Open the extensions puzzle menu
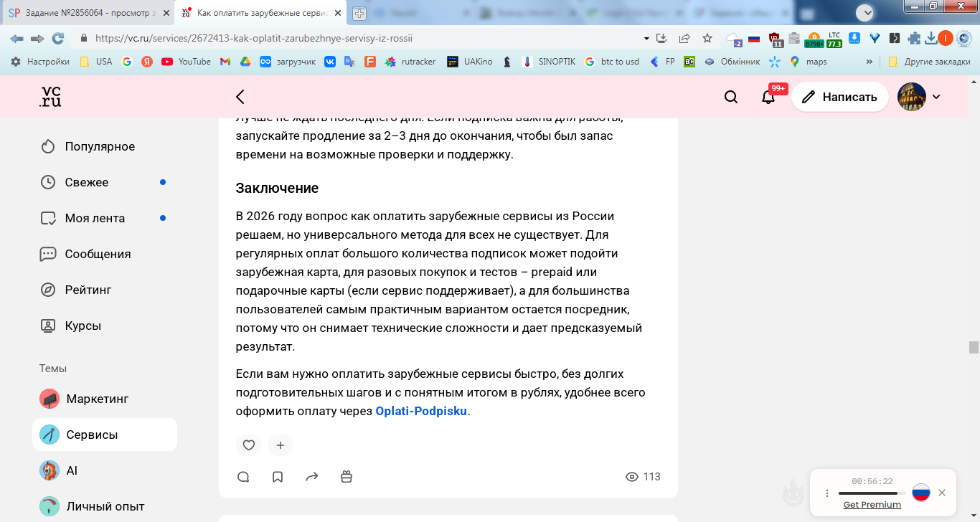The height and width of the screenshot is (522, 980). tap(914, 39)
